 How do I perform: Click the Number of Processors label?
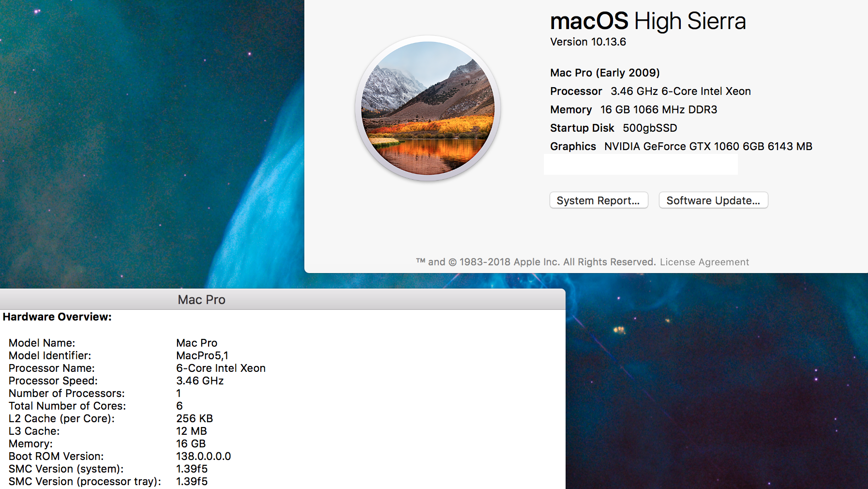67,393
